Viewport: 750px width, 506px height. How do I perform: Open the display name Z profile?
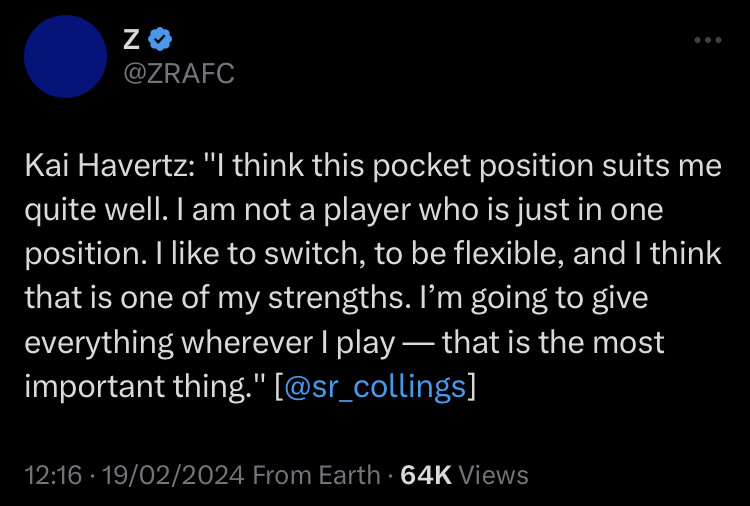point(130,40)
